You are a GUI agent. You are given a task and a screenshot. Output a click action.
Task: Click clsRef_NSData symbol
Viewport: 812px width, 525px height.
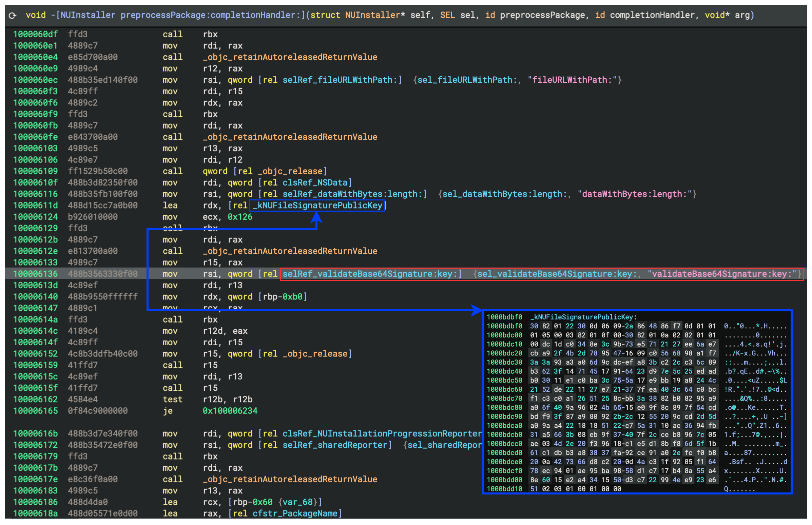pyautogui.click(x=315, y=183)
